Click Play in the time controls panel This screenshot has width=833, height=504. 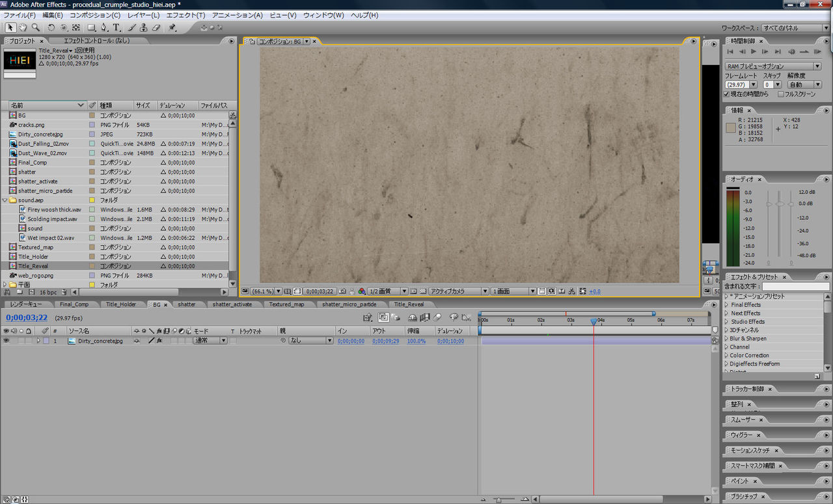point(754,51)
